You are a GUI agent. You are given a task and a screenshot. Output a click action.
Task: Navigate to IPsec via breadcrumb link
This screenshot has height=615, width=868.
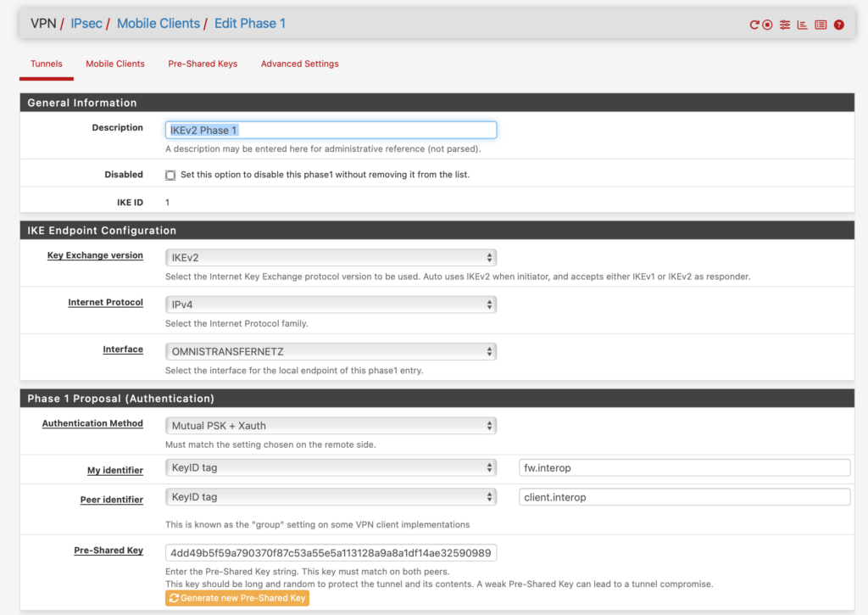coord(86,23)
